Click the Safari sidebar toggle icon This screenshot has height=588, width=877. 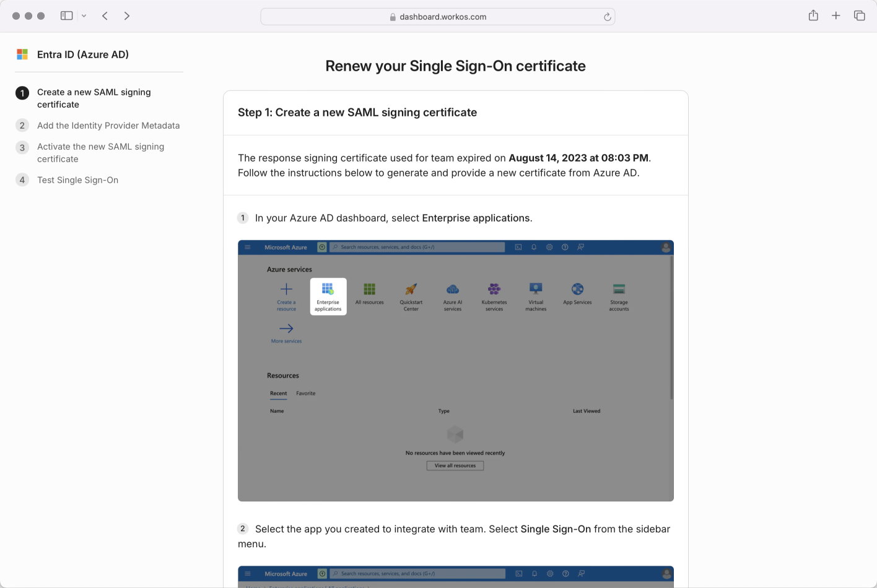coord(66,15)
